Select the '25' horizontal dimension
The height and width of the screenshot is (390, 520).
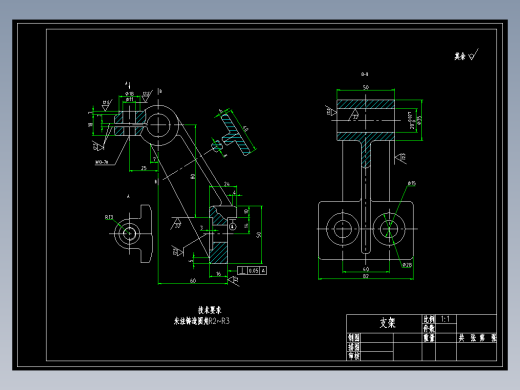click(144, 168)
